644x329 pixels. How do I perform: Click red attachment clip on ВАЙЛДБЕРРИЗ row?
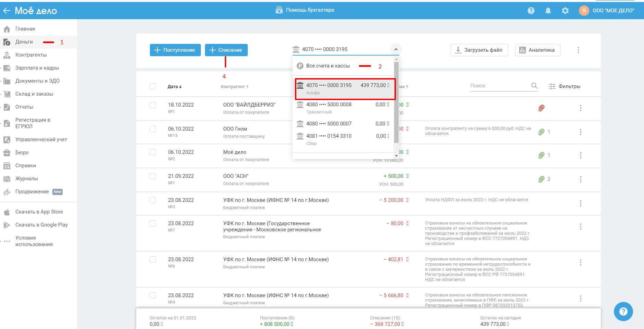coord(541,108)
